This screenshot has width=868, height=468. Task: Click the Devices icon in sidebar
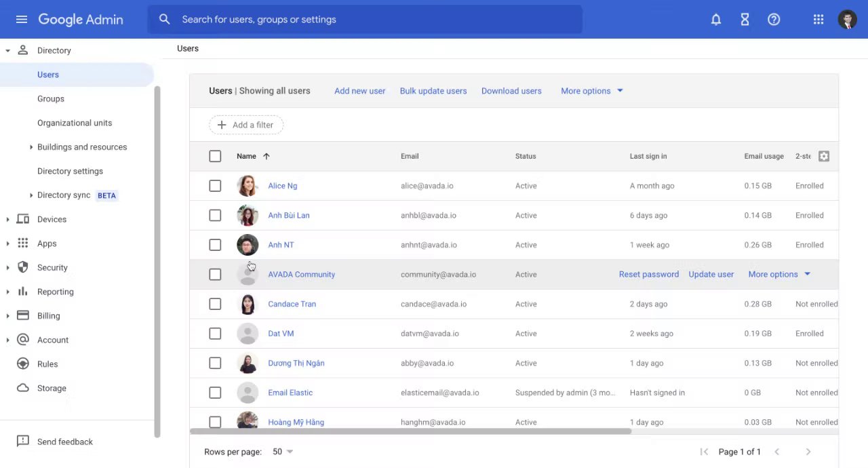coord(23,219)
